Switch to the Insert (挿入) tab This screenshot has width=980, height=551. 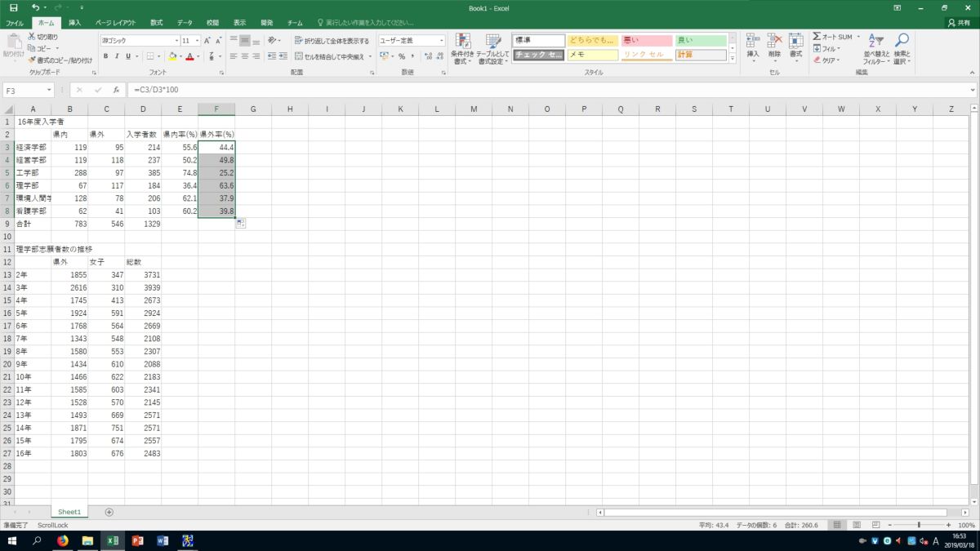point(74,23)
